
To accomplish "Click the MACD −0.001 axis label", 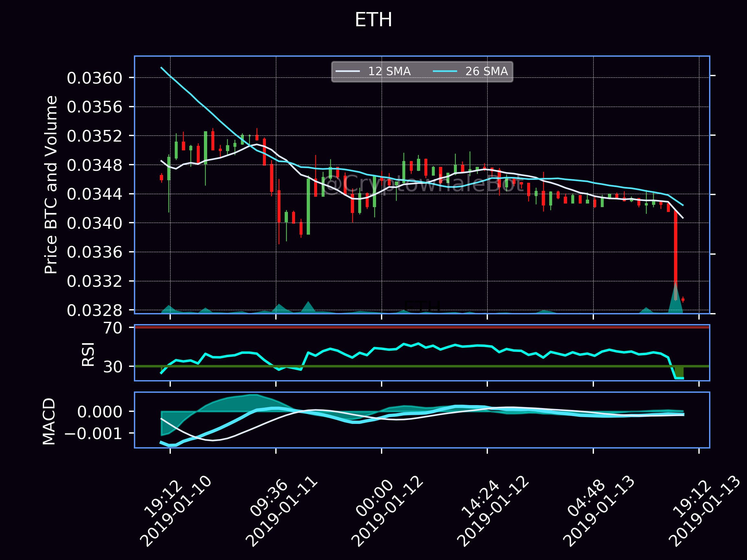I will coord(93,434).
